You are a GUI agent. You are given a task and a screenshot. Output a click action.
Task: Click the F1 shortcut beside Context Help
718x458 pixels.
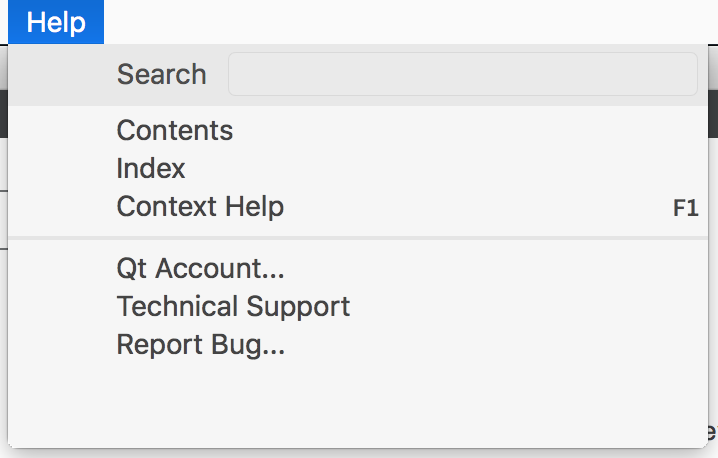tap(685, 209)
